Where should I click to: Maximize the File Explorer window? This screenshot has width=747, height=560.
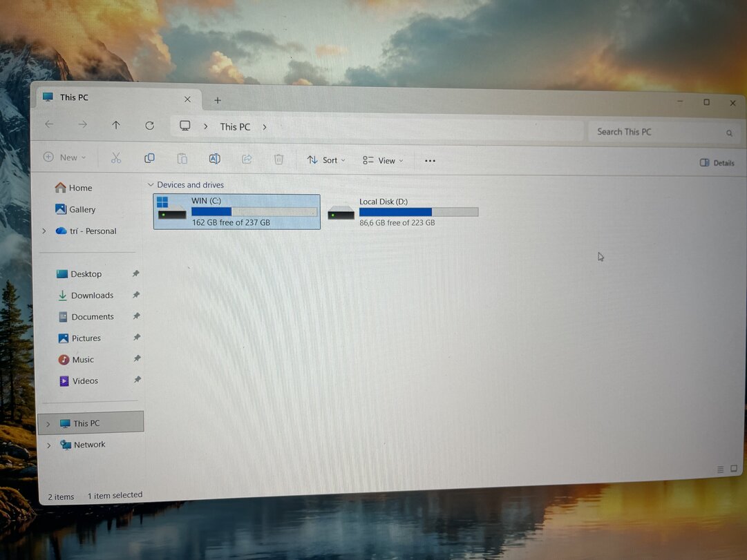[706, 102]
